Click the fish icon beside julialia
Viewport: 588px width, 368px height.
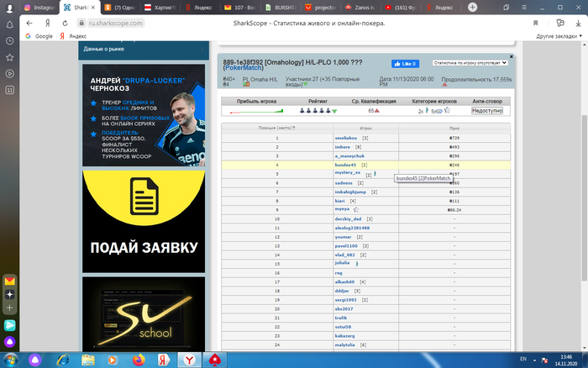357,264
